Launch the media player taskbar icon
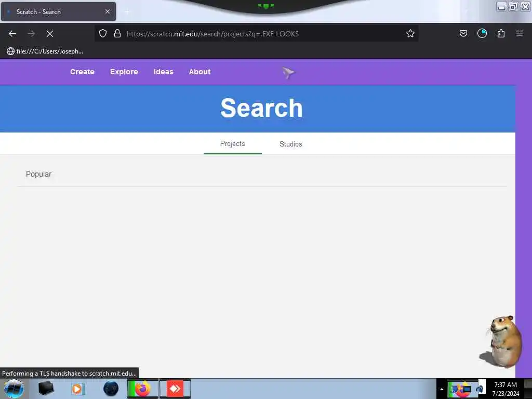532x399 pixels. tap(77, 389)
